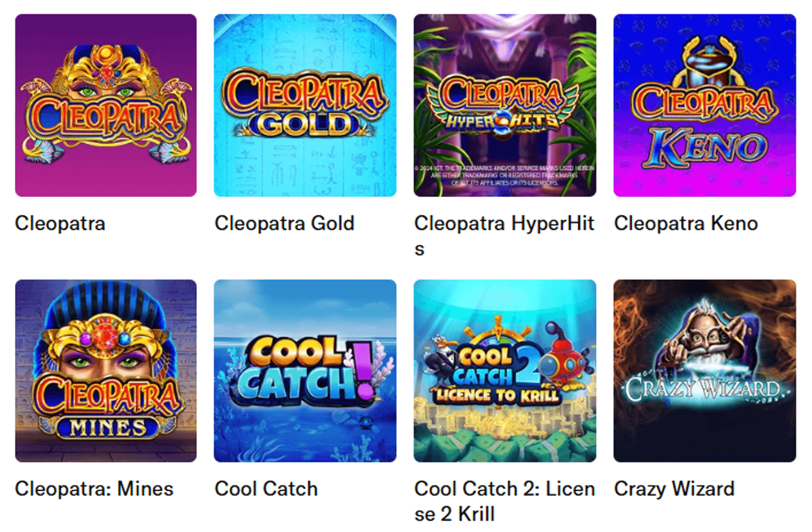Image resolution: width=812 pixels, height=532 pixels.
Task: Click the "Crazy Wizard" title text
Action: [674, 489]
